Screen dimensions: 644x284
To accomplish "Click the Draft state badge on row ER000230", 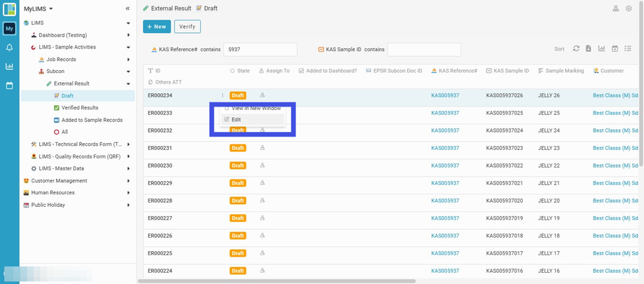I will click(238, 165).
